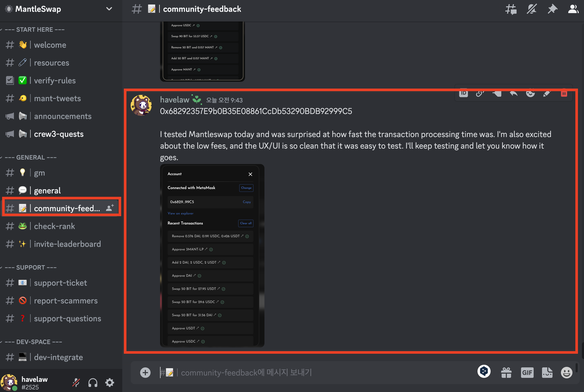Click message timestamp 오늘 오전 9:43
The height and width of the screenshot is (392, 584).
click(x=224, y=100)
